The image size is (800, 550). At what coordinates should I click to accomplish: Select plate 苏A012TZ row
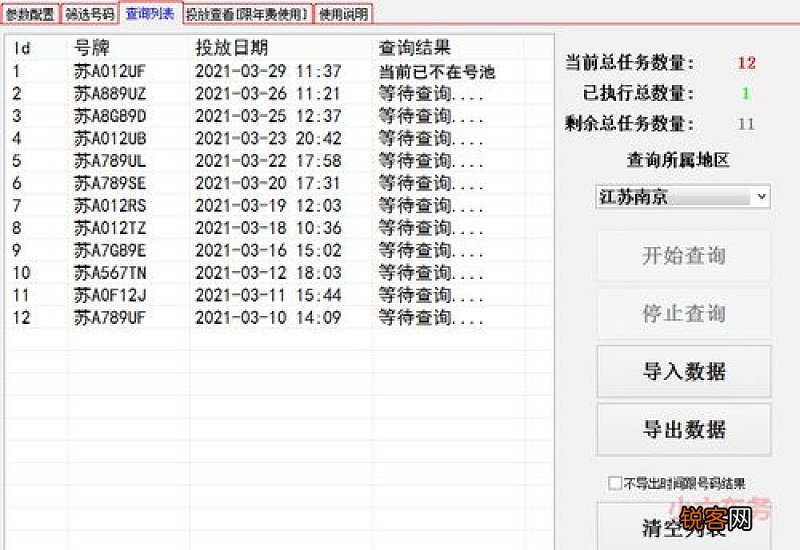pyautogui.click(x=281, y=228)
